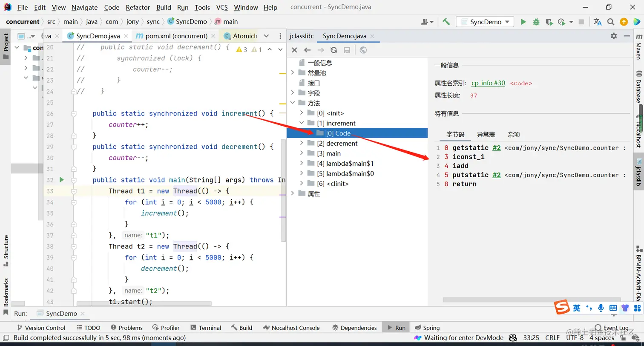The width and height of the screenshot is (644, 346).
Task: Open the VCS menu
Action: pos(222,7)
